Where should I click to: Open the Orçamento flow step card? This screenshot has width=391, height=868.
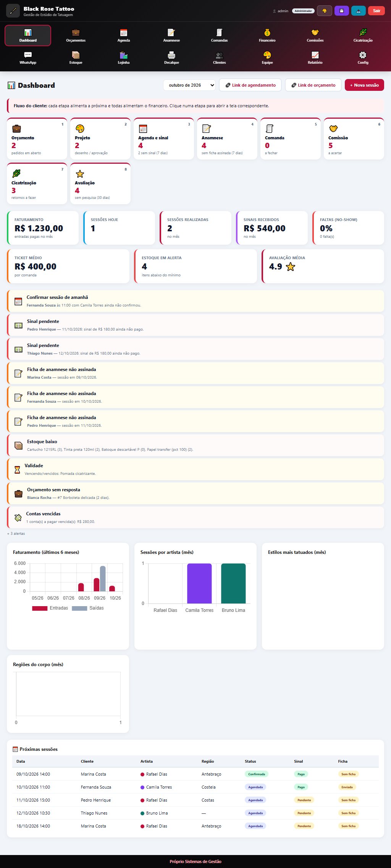pos(37,139)
